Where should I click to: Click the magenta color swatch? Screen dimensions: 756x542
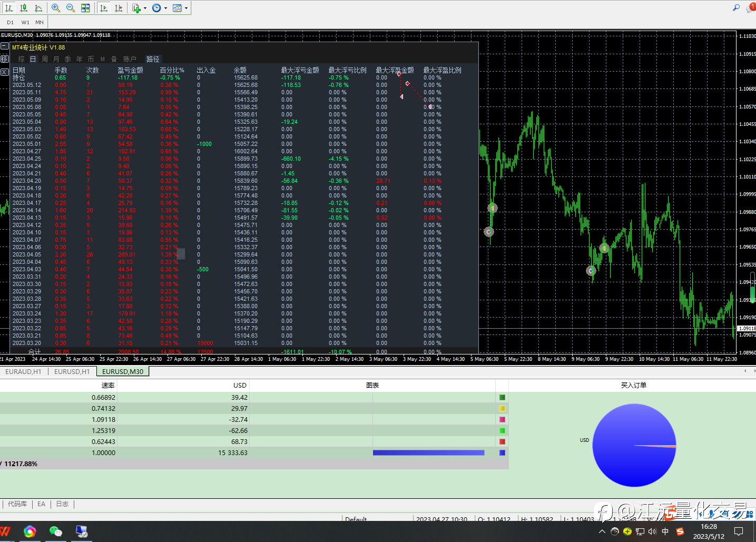[x=502, y=419]
